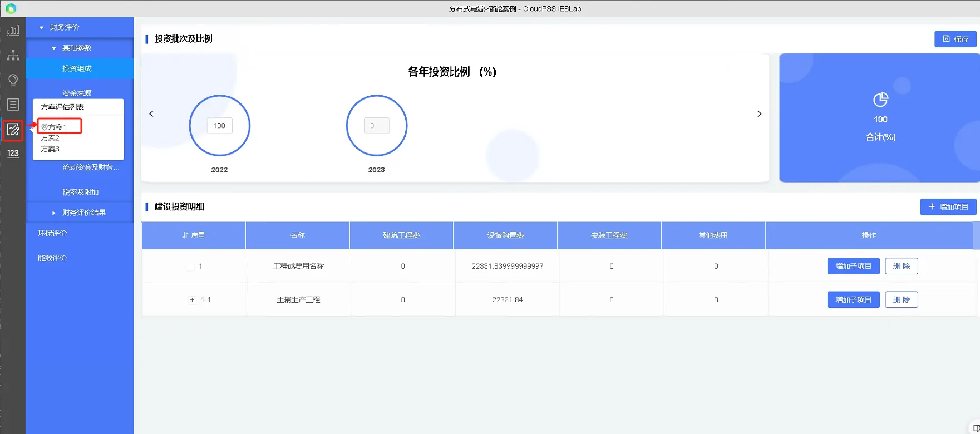Screen dimensions: 980x434
Task: Click the 建筑工程费 column header
Action: pos(401,235)
